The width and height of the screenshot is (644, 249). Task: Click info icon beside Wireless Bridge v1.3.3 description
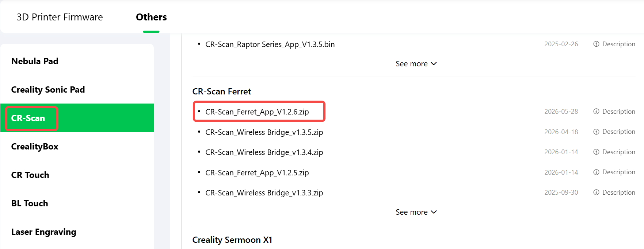click(596, 192)
